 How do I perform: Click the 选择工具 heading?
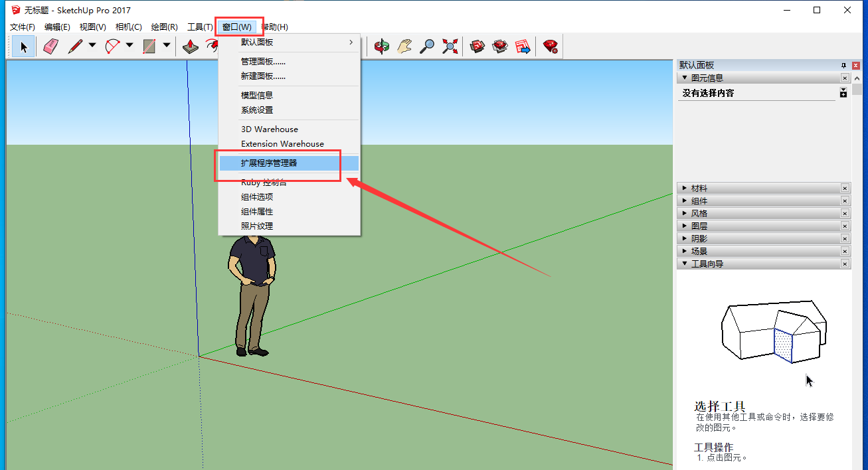720,406
